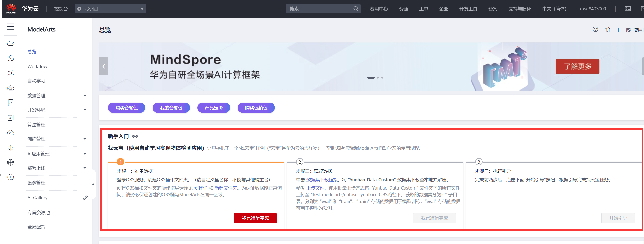Select step 2 circle in guide
Image resolution: width=644 pixels, height=244 pixels.
coord(300,162)
